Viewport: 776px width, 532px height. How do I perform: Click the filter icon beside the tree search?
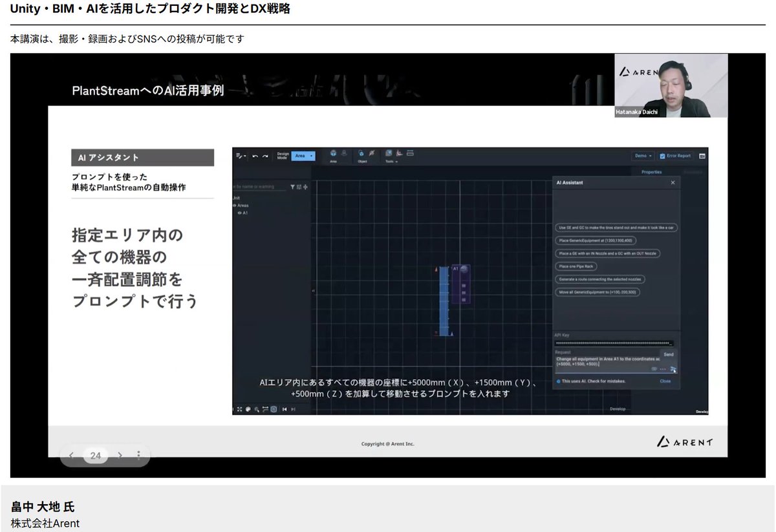[294, 186]
